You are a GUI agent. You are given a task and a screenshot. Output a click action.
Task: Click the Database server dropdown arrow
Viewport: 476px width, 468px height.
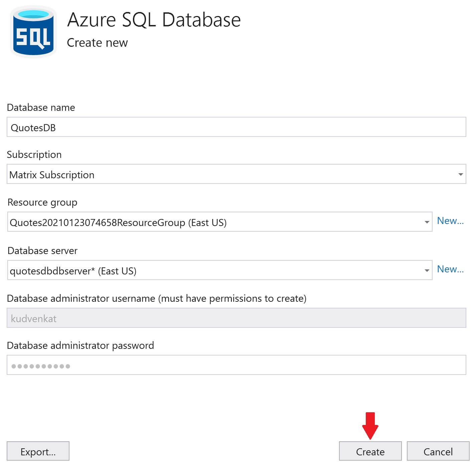tap(427, 270)
